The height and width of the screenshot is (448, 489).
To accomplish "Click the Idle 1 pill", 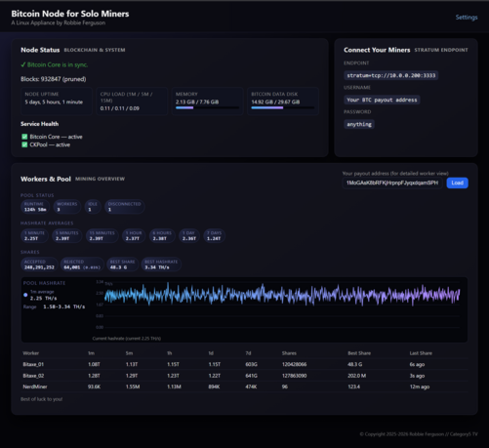I will [93, 207].
